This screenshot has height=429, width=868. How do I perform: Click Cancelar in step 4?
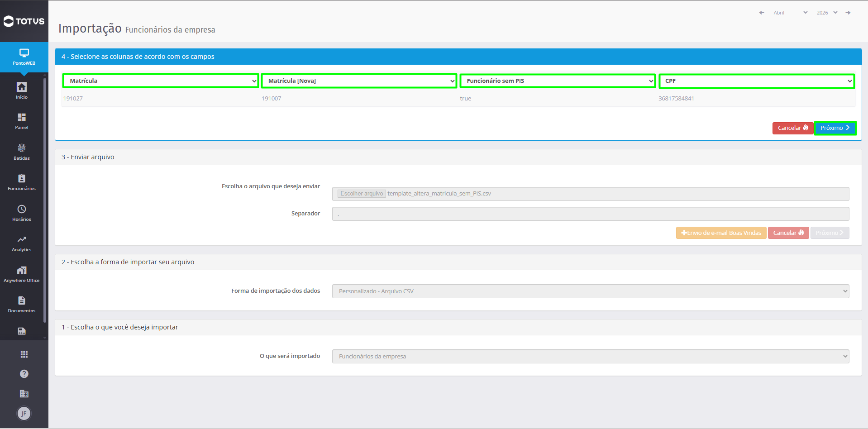(793, 128)
